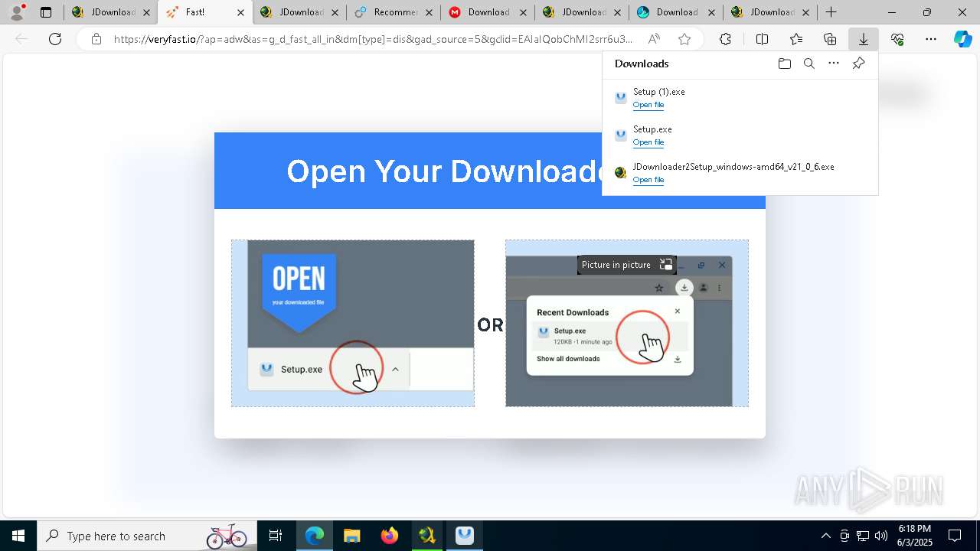The height and width of the screenshot is (551, 980).
Task: Switch to the first JDownloader tab
Action: point(111,12)
